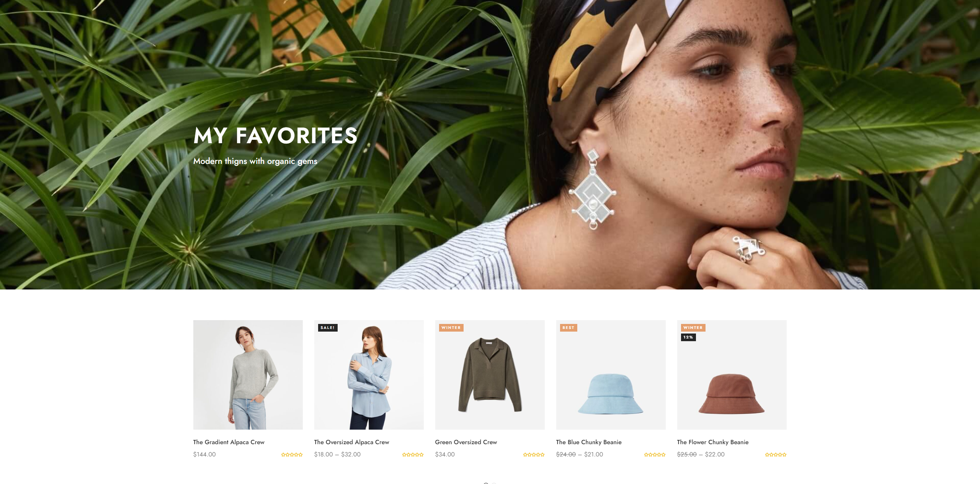Click WINTER badge on brown hat image

pos(693,328)
